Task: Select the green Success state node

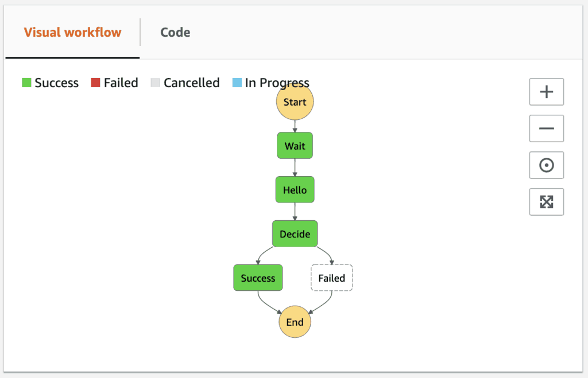Action: [x=258, y=278]
